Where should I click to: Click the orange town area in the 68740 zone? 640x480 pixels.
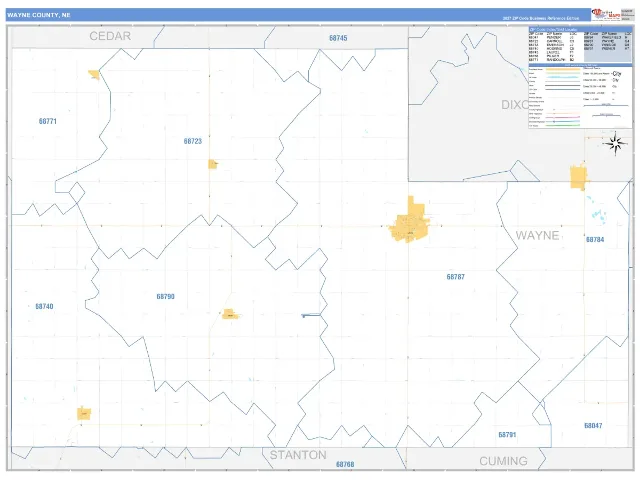pos(84,413)
